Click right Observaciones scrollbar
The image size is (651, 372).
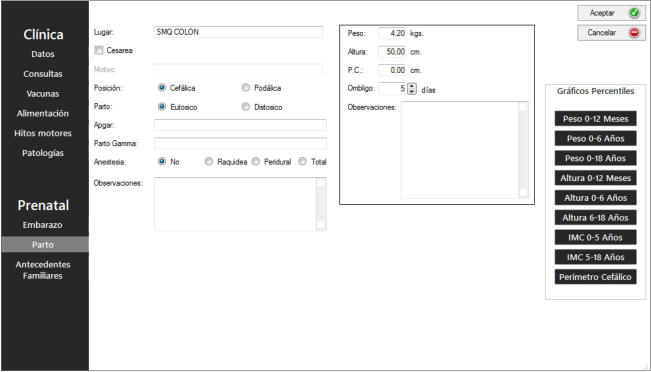(x=524, y=150)
